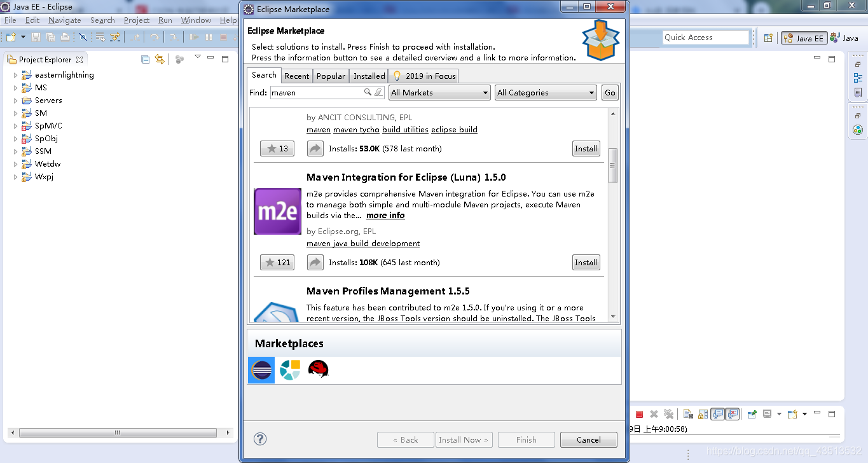Open the Project menu
The width and height of the screenshot is (868, 463).
click(x=137, y=20)
